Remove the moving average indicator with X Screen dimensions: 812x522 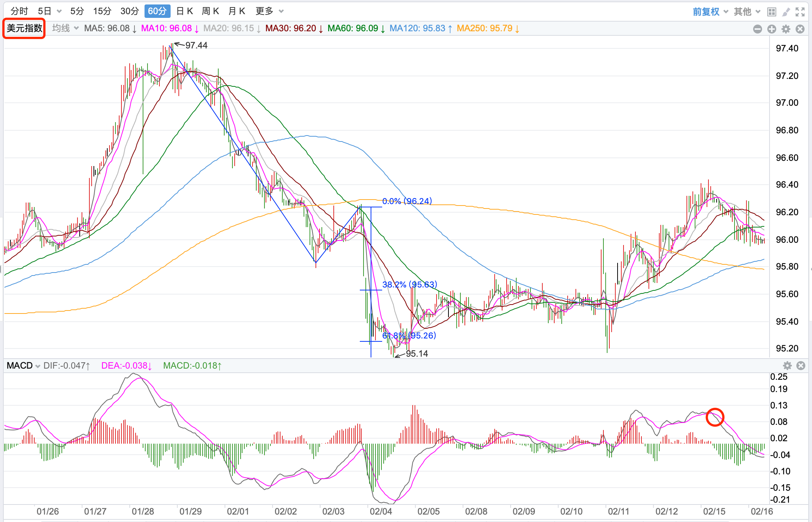click(x=800, y=29)
